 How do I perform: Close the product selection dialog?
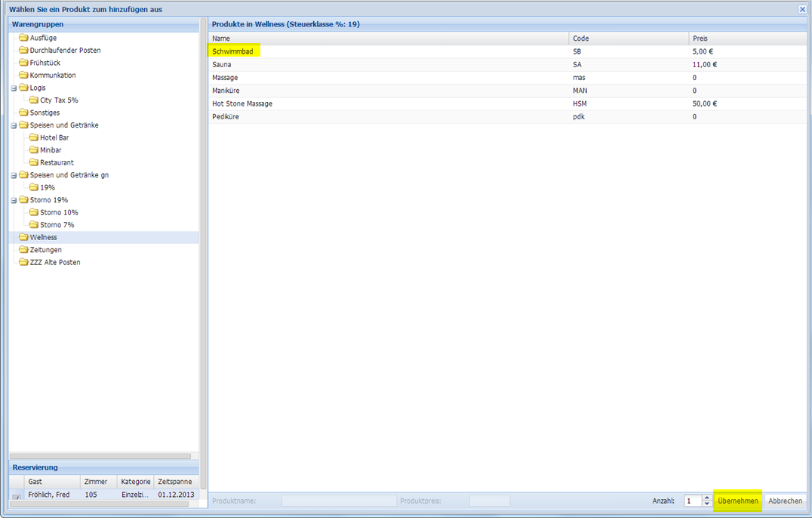coord(802,9)
